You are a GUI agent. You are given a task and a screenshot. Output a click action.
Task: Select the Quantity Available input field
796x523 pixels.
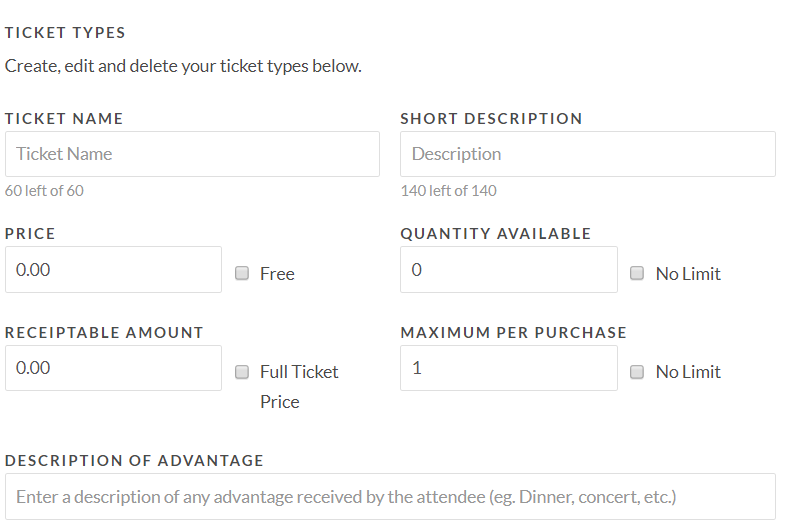click(508, 270)
